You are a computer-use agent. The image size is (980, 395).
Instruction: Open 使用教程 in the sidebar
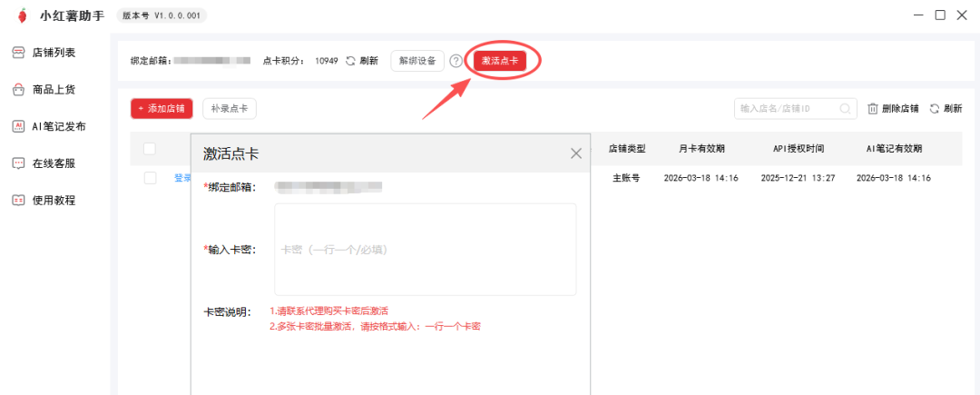coord(44,200)
